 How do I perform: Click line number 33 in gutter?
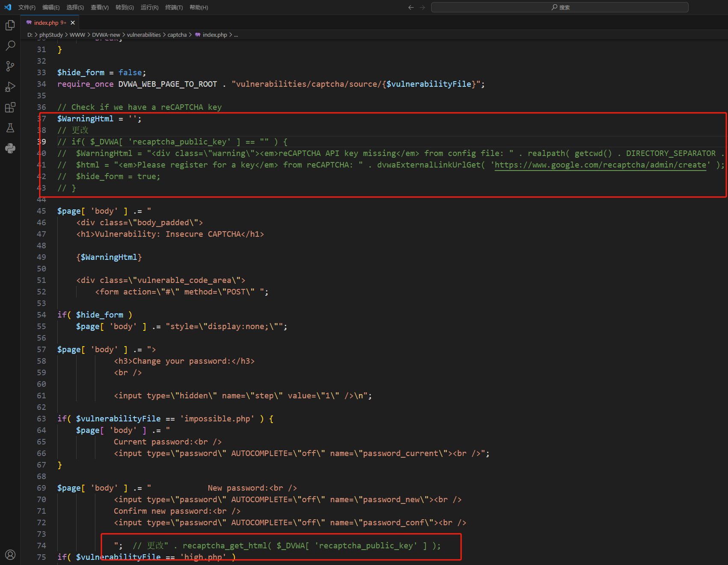(41, 73)
